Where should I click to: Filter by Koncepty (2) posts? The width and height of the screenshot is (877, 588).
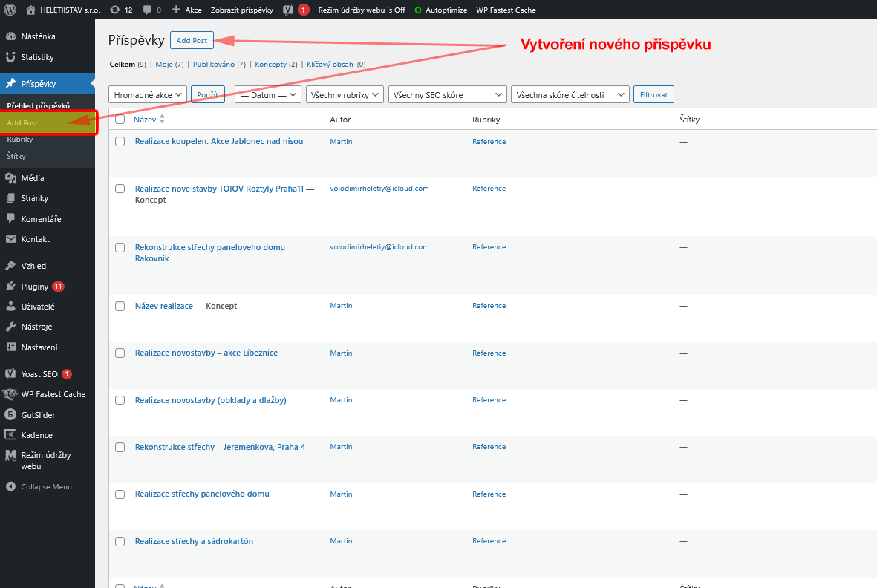[276, 65]
